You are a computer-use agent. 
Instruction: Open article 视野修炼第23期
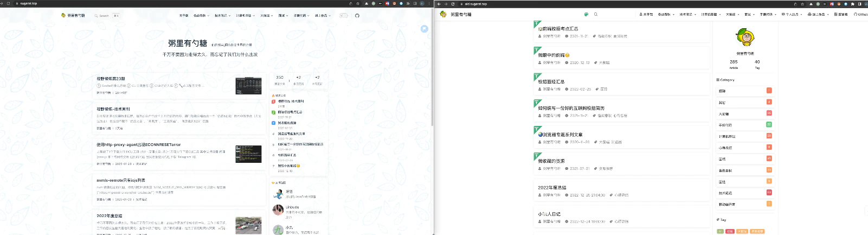[111, 79]
